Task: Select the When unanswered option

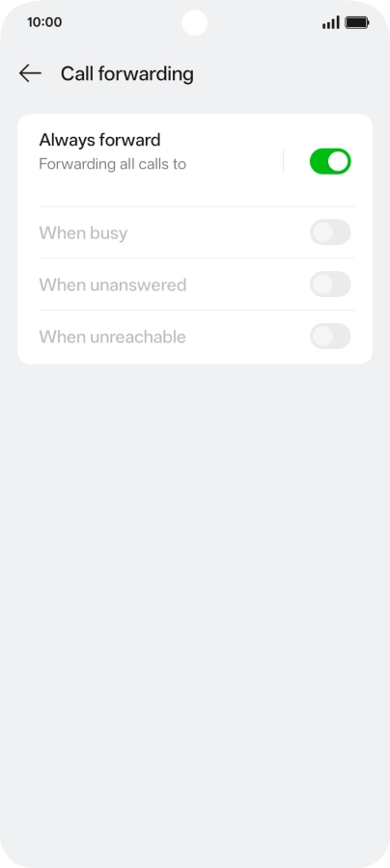Action: pos(195,285)
